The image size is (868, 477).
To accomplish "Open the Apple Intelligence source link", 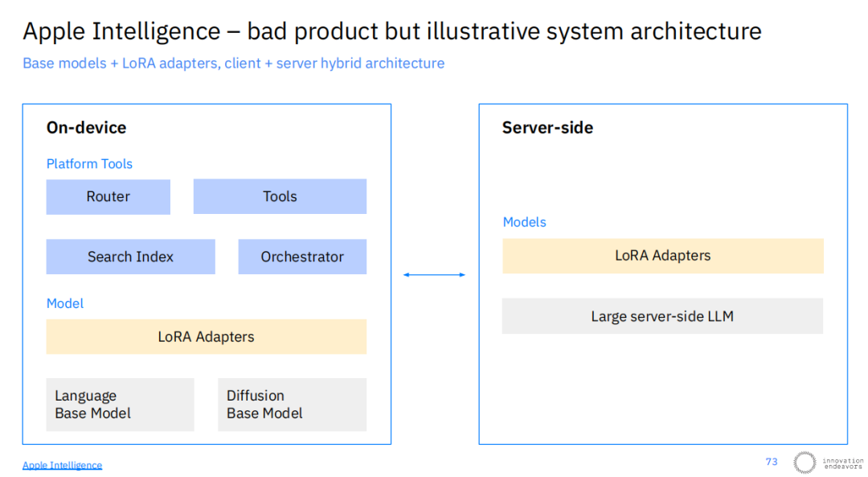I will click(x=62, y=466).
